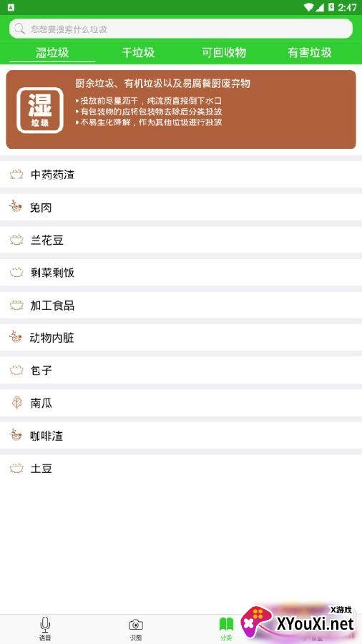Click the brown wet garbage info banner
Screen dimensions: 362x644
coord(181,109)
